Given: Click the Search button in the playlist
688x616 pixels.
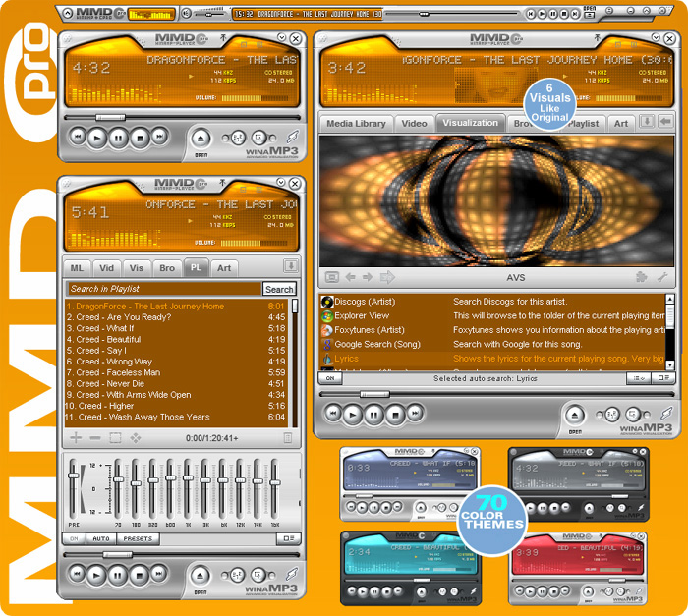Looking at the screenshot, I should pyautogui.click(x=278, y=289).
